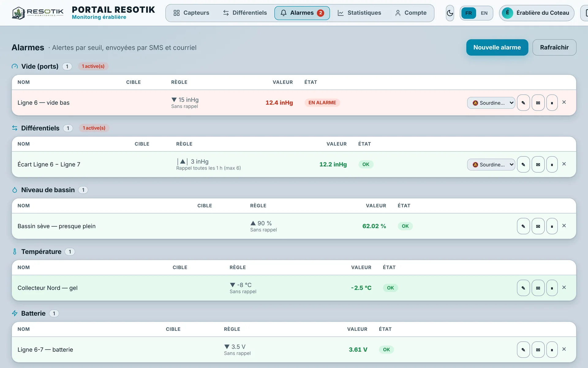588x368 pixels.
Task: Delete the 'Ligne 6-7 — batterie' alarm
Action: tap(564, 349)
